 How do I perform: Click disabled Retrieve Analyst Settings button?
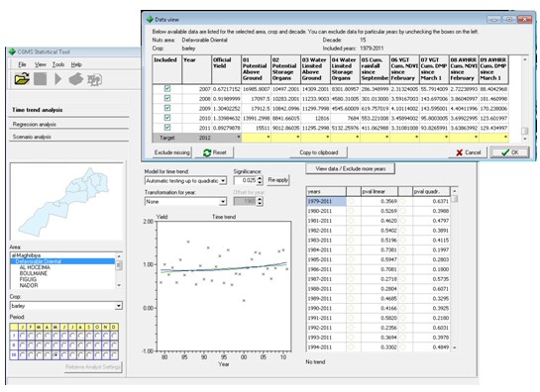[93, 367]
